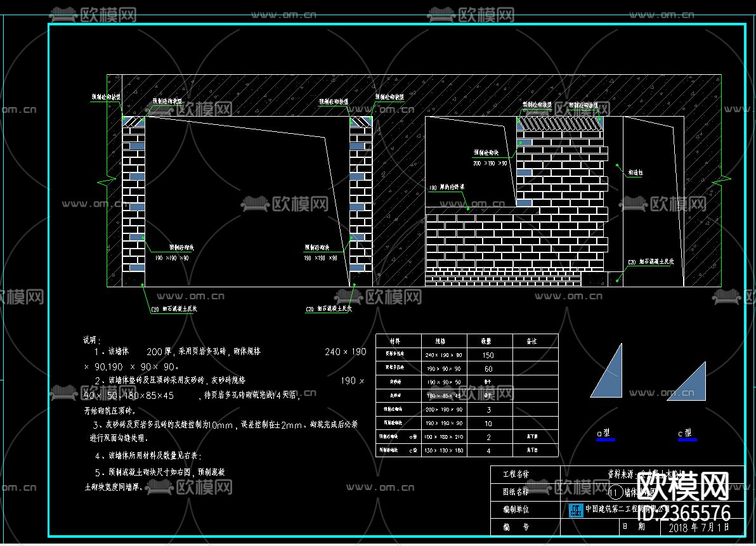Click the circled number 11 in drawing title
This screenshot has width=756, height=546.
[x=615, y=493]
